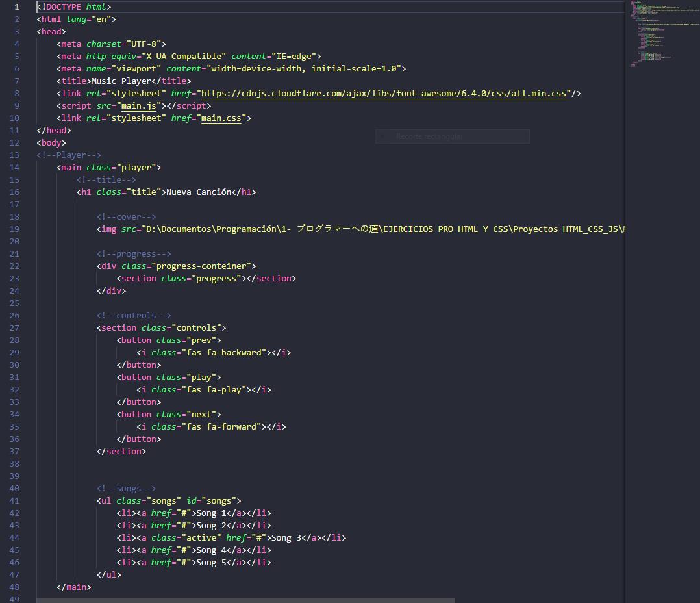Screen dimensions: 700x603
Task: Select line number 41 in the gutter
Action: coord(14,500)
